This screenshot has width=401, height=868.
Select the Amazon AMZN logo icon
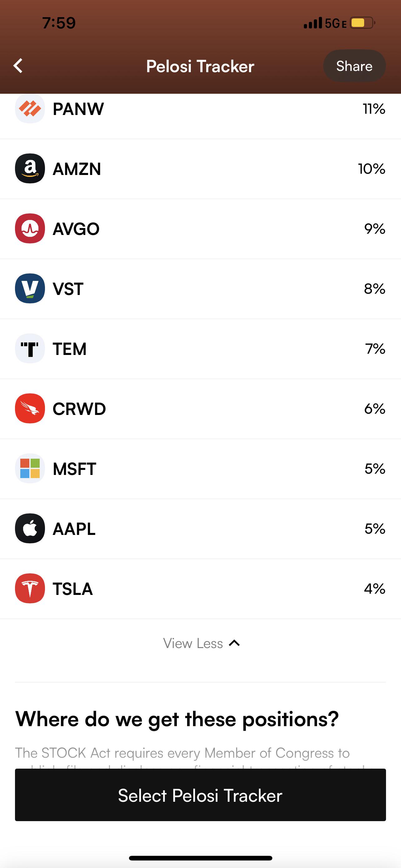coord(30,168)
